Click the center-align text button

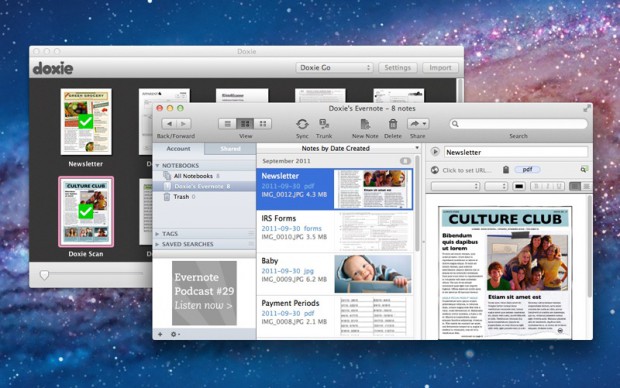click(x=586, y=186)
